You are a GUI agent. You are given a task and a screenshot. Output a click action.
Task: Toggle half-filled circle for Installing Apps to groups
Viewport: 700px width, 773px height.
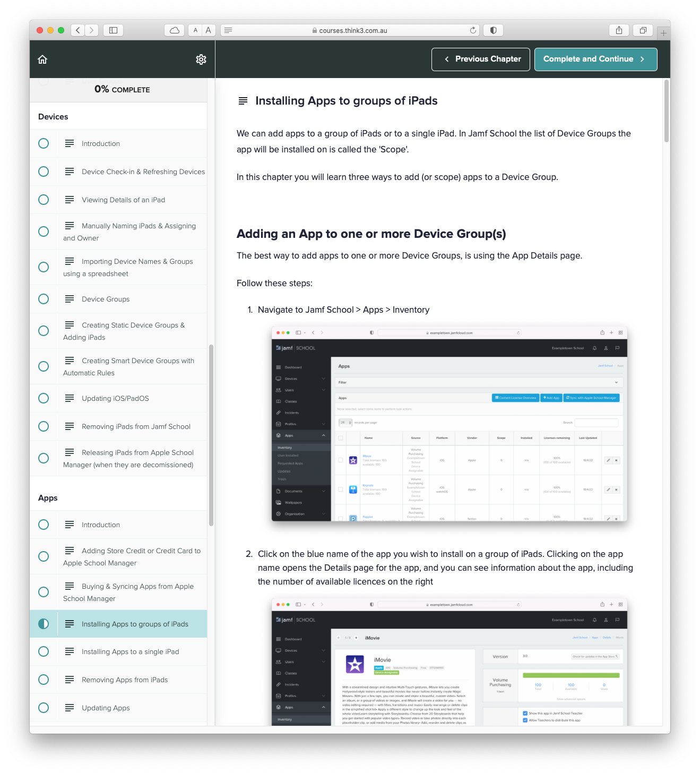(44, 624)
